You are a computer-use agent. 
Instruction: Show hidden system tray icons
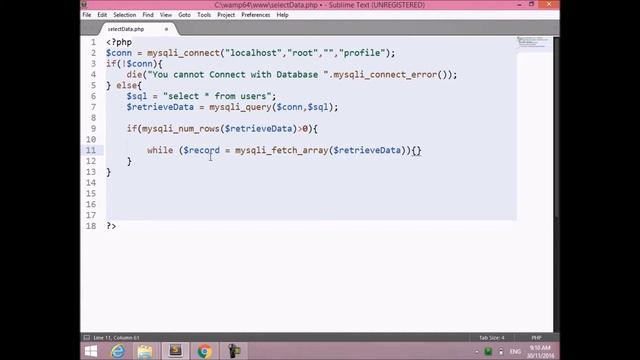[476, 351]
